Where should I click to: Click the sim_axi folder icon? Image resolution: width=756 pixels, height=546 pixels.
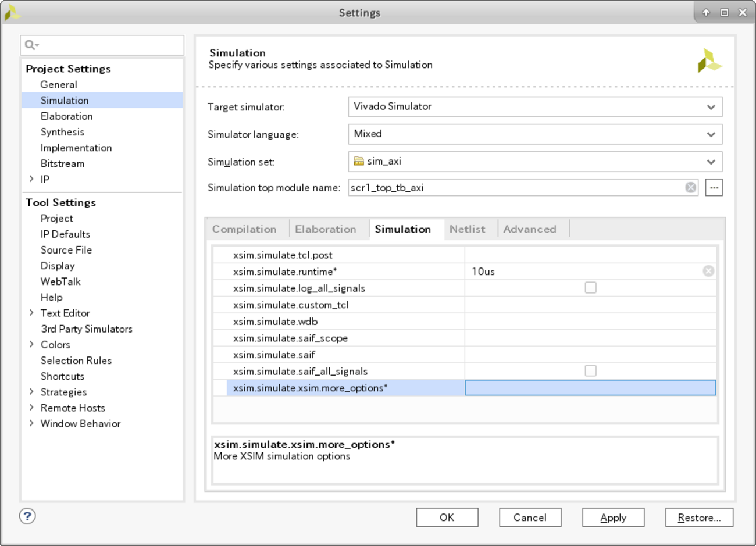click(x=359, y=161)
